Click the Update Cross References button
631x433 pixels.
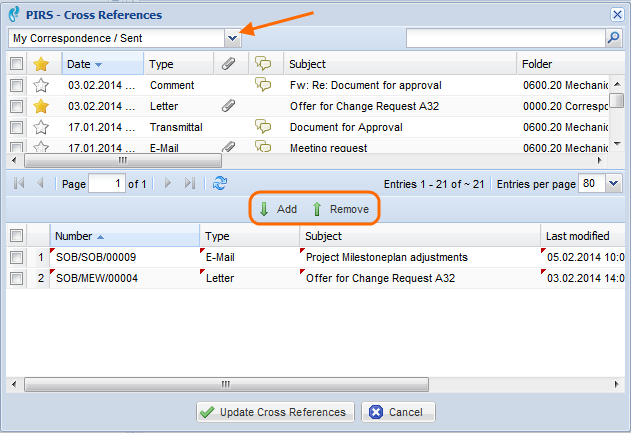(274, 412)
